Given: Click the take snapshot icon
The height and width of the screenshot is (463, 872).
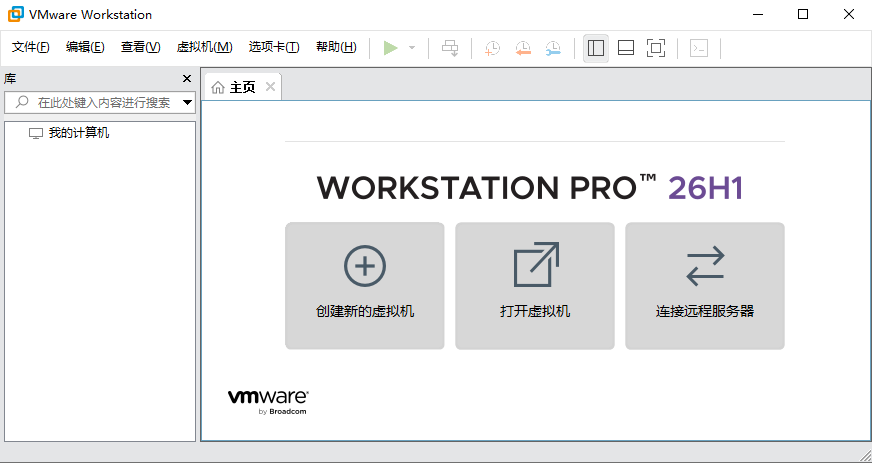Looking at the screenshot, I should coord(492,48).
